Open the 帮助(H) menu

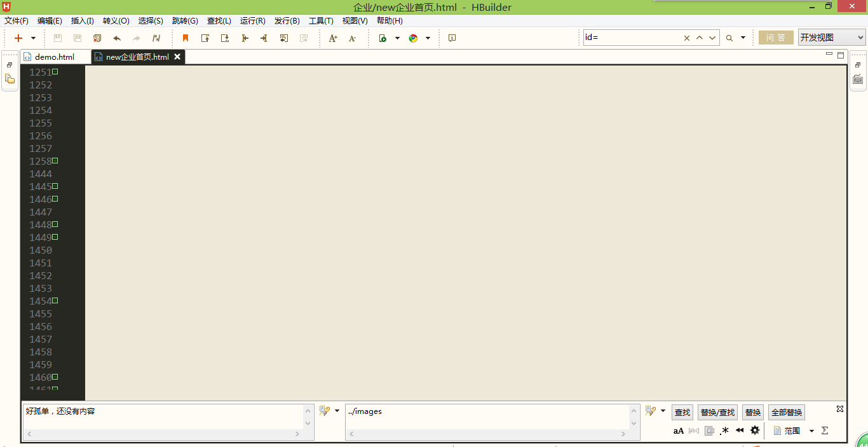[390, 21]
